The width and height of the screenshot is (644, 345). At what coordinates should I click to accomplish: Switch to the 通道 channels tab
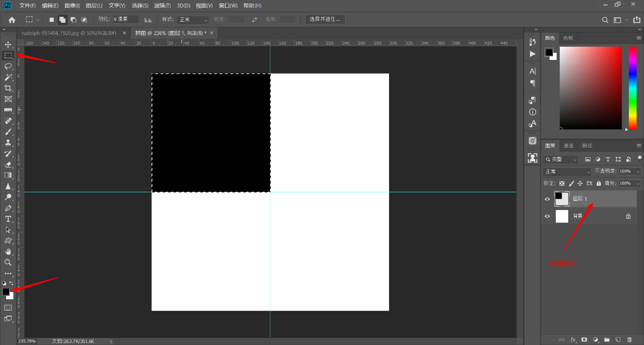point(568,146)
